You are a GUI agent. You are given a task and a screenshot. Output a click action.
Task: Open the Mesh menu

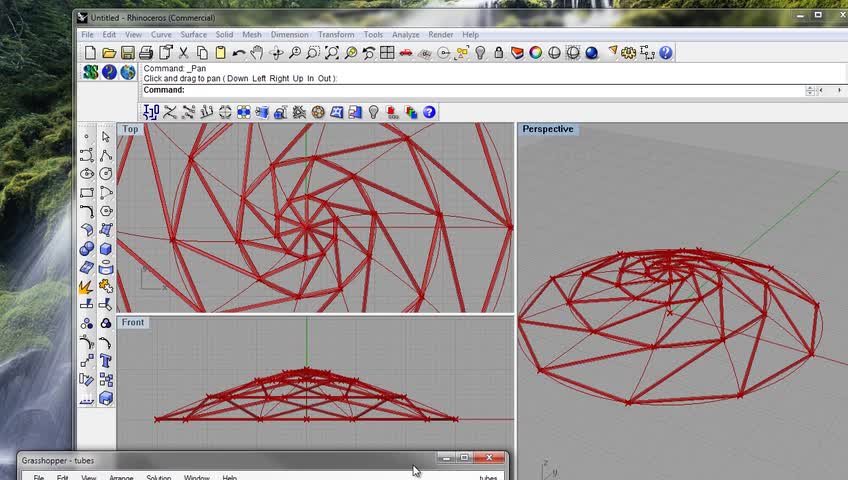(252, 35)
